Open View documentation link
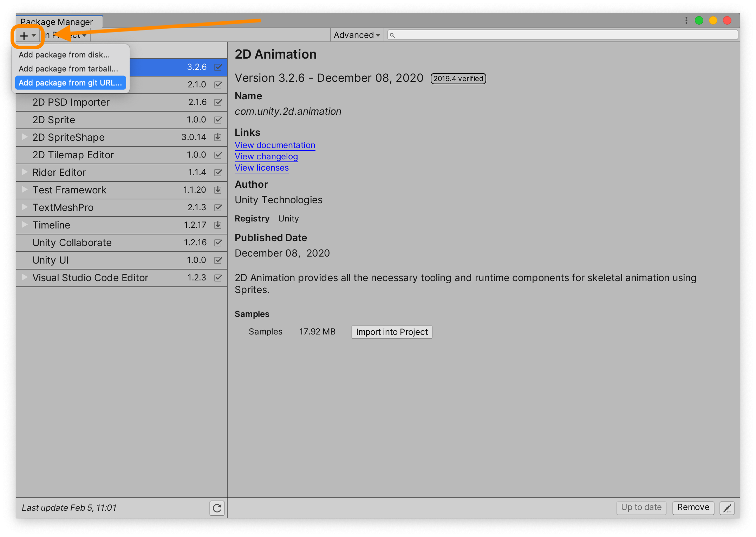This screenshot has width=756, height=537. [x=275, y=145]
